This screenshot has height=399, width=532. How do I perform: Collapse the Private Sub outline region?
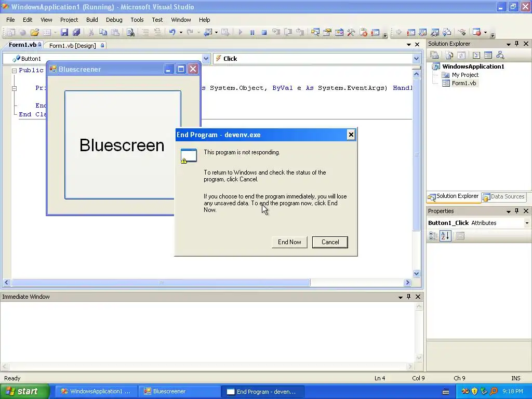14,88
